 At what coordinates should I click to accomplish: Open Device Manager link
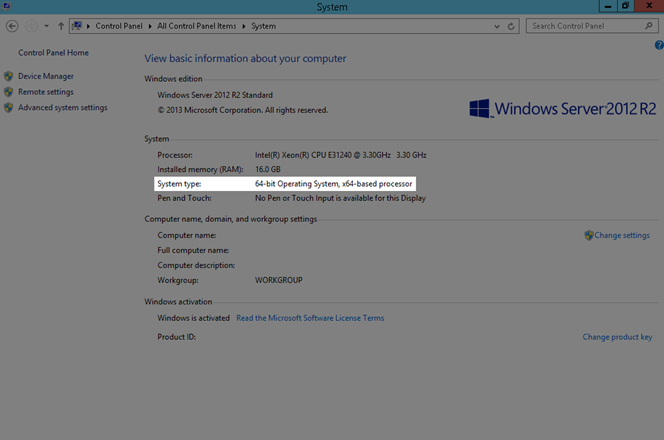46,76
